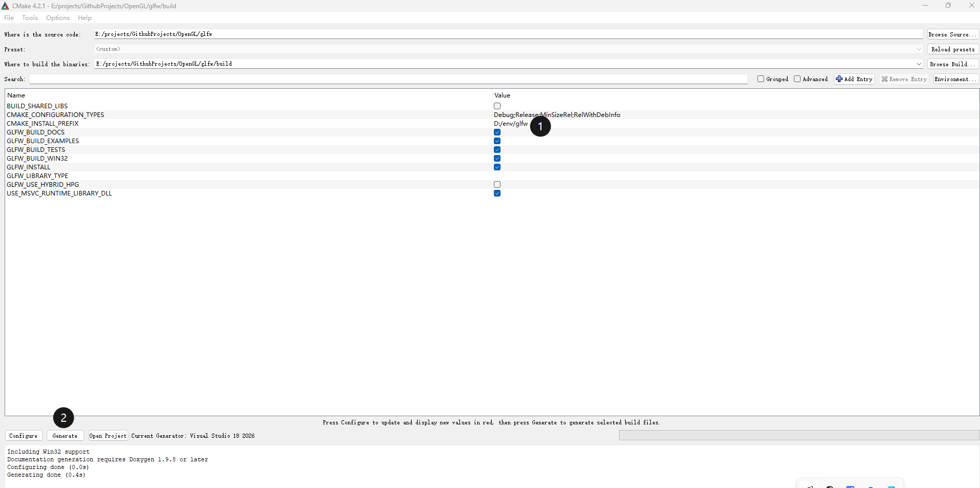
Task: Toggle the GLFW_BUILD_WIN32 checkbox
Action: [x=497, y=159]
